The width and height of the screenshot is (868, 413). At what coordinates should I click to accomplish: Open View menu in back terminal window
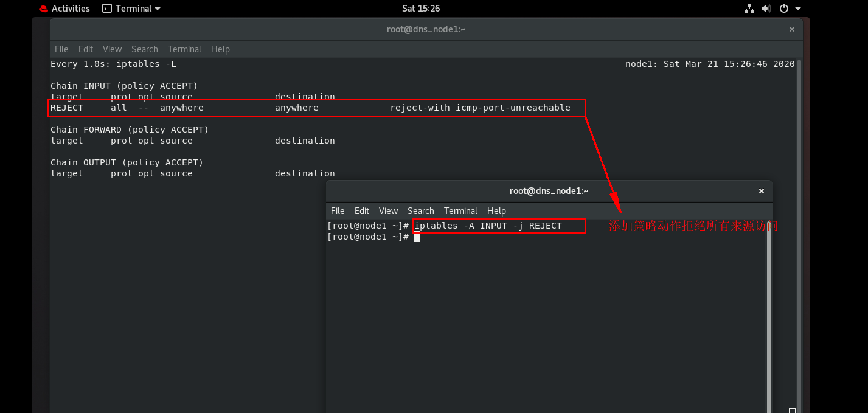(x=112, y=49)
